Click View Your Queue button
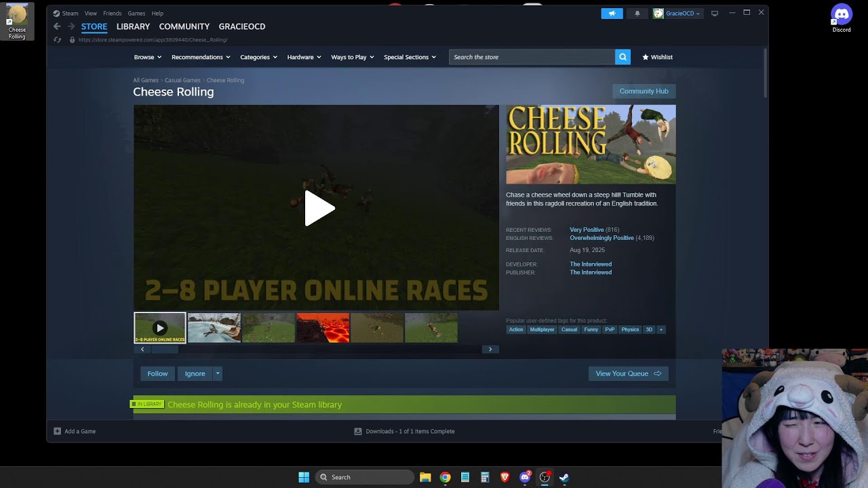 [x=629, y=373]
